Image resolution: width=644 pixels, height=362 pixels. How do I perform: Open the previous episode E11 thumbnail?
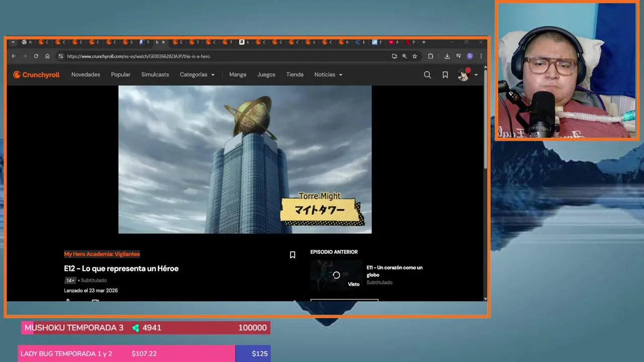click(x=336, y=275)
